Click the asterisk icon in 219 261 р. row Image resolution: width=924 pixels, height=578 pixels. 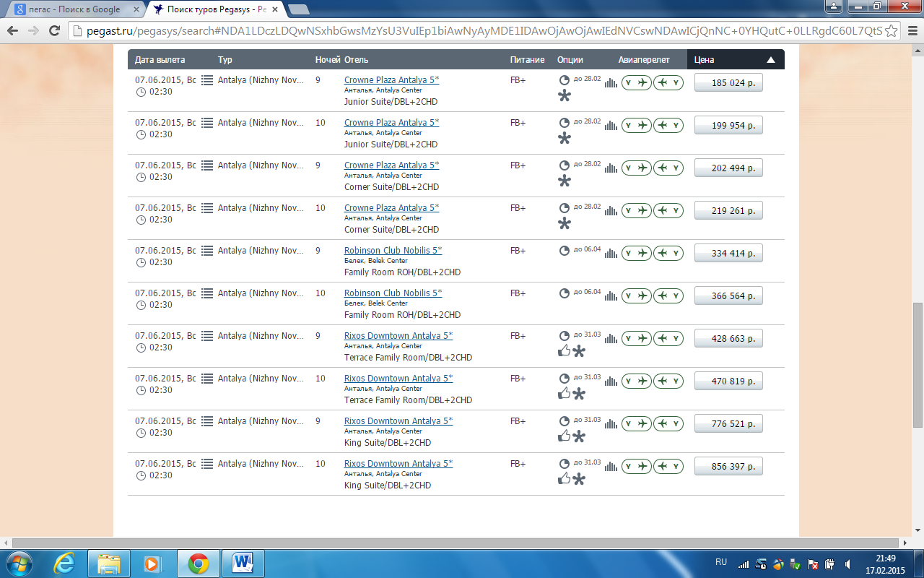565,224
